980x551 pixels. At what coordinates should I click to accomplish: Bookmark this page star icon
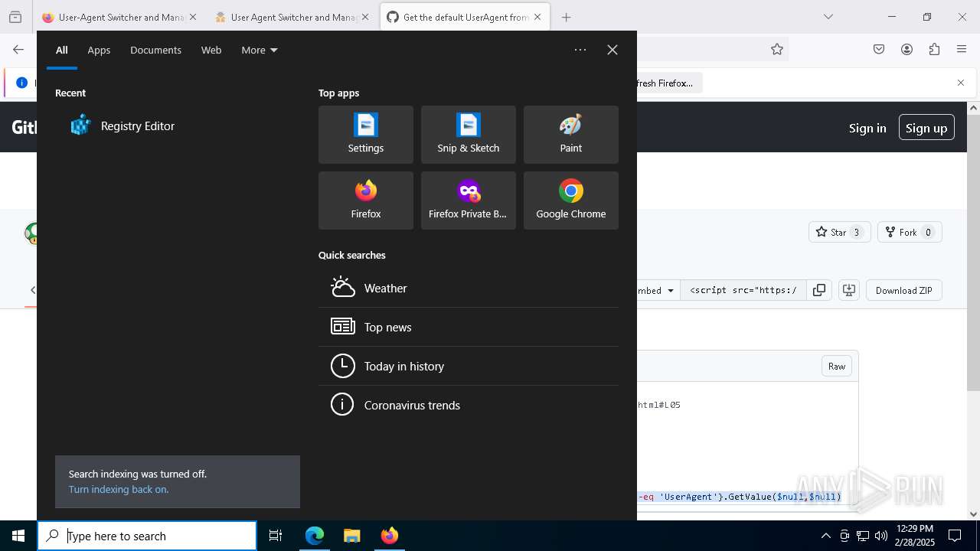[777, 50]
